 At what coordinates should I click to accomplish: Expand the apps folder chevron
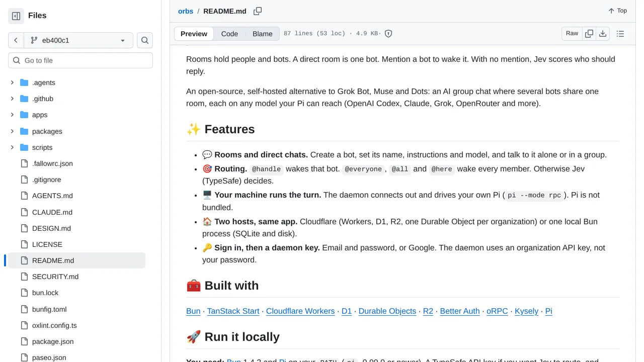click(x=12, y=115)
